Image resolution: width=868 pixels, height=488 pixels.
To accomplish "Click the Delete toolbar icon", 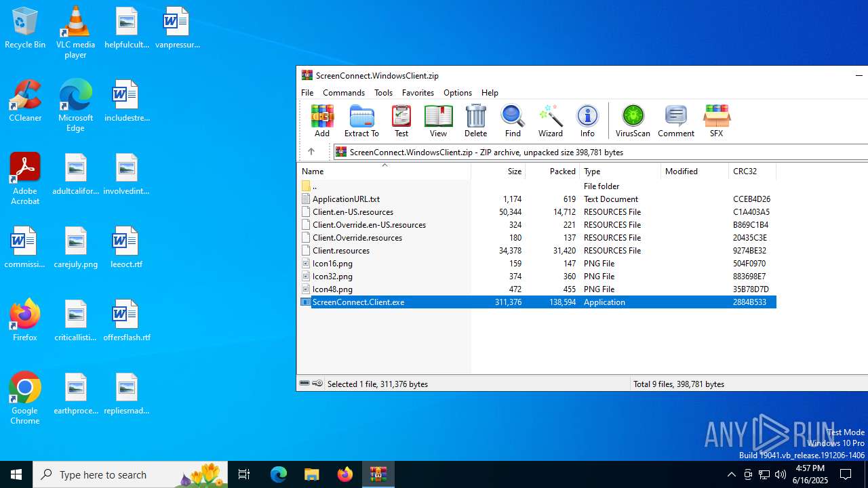I will [475, 121].
